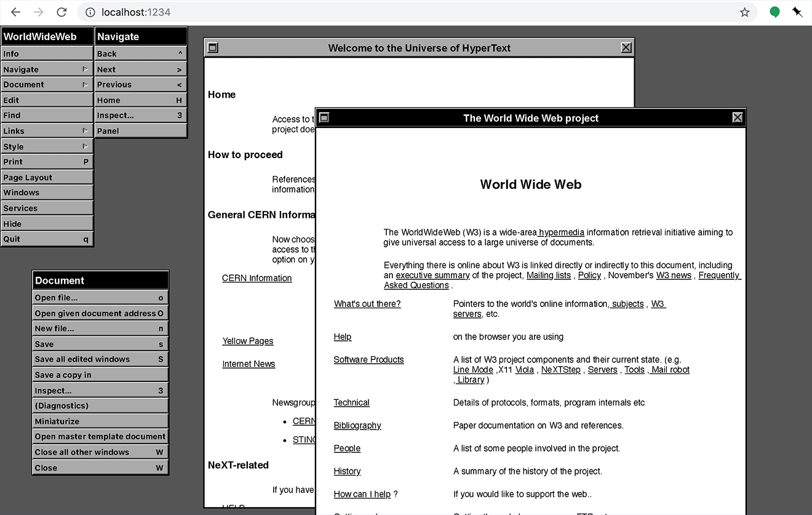This screenshot has height=515, width=812.
Task: Open Inspect... in the Document menu
Action: 100,390
